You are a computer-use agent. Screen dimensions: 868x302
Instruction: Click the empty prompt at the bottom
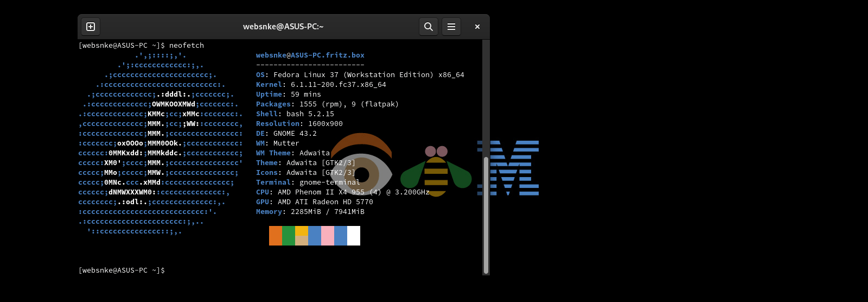point(122,270)
